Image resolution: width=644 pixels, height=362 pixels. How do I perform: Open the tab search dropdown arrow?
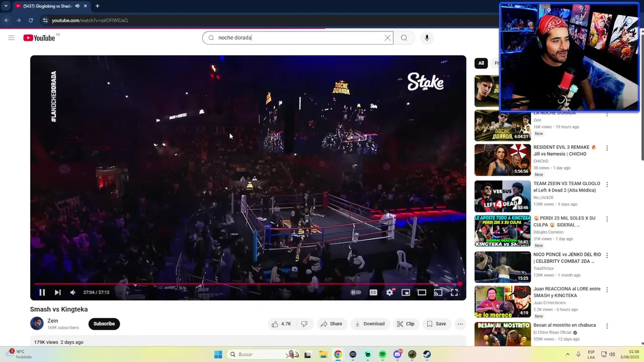pos(6,6)
